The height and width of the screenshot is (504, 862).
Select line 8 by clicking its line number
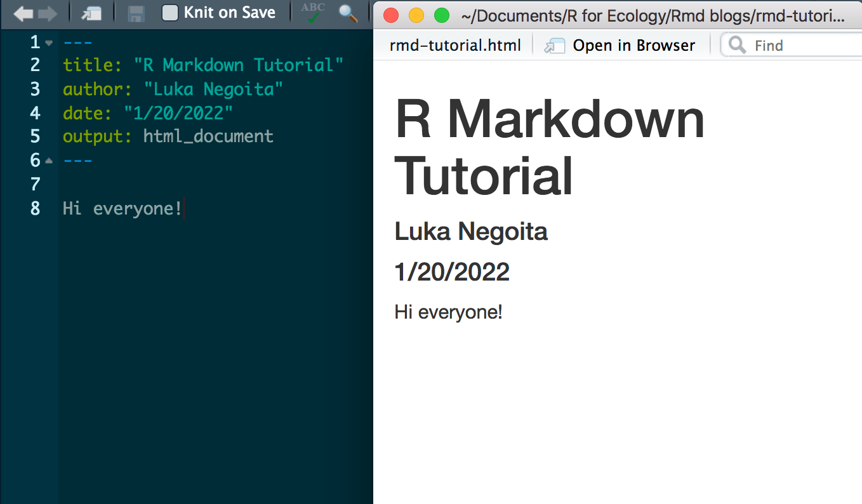35,208
